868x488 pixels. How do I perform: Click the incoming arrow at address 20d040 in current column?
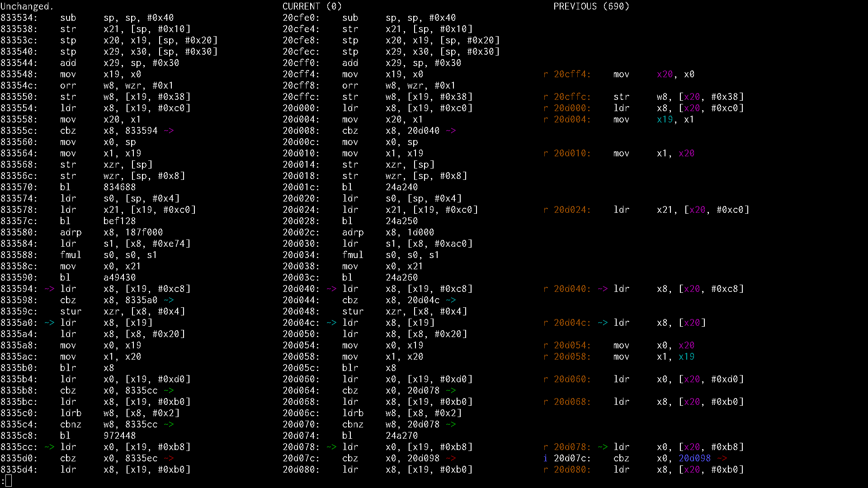(331, 289)
